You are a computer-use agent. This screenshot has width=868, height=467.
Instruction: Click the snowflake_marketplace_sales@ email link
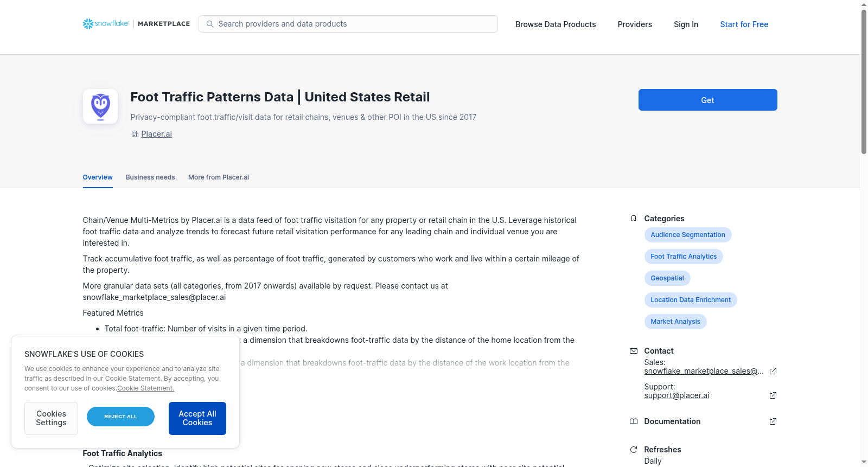point(704,371)
